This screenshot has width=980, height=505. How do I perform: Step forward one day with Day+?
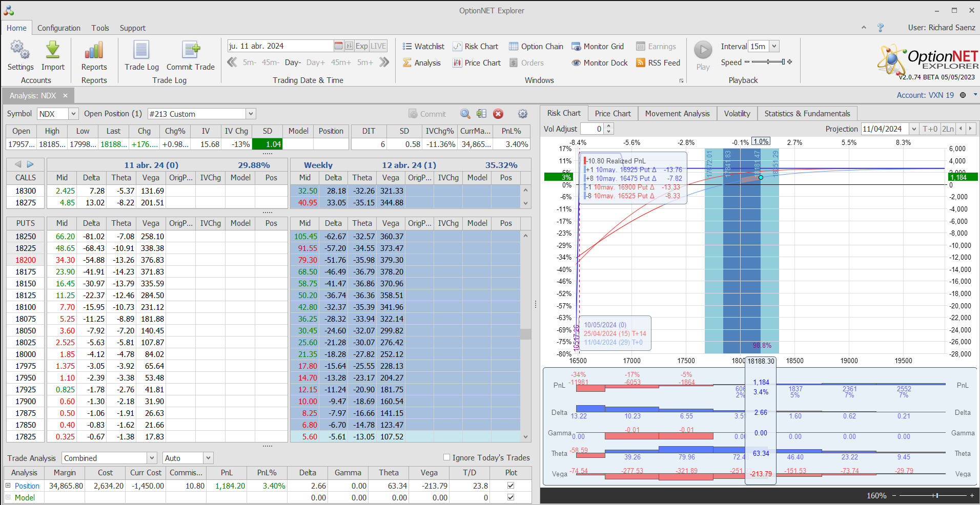315,62
